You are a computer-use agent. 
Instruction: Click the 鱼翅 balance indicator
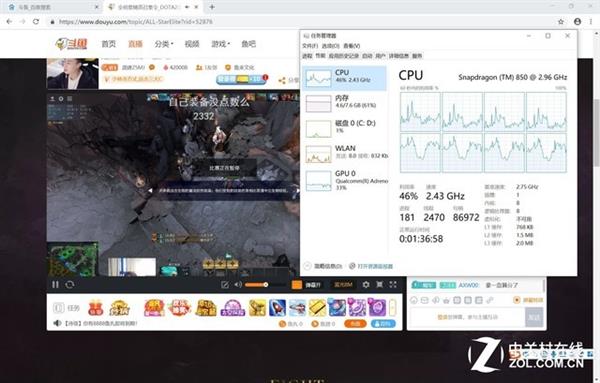tap(324, 324)
